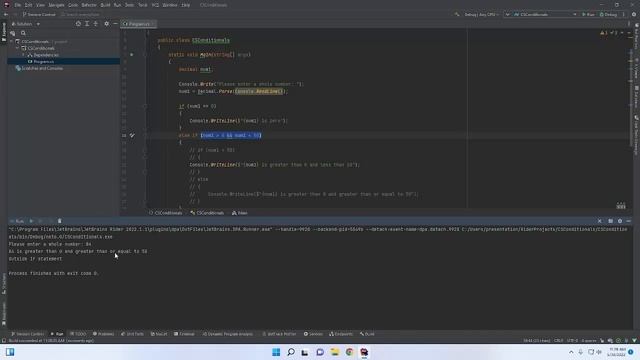640x360 pixels.
Task: Open the Services tool window tab
Action: pos(313,334)
